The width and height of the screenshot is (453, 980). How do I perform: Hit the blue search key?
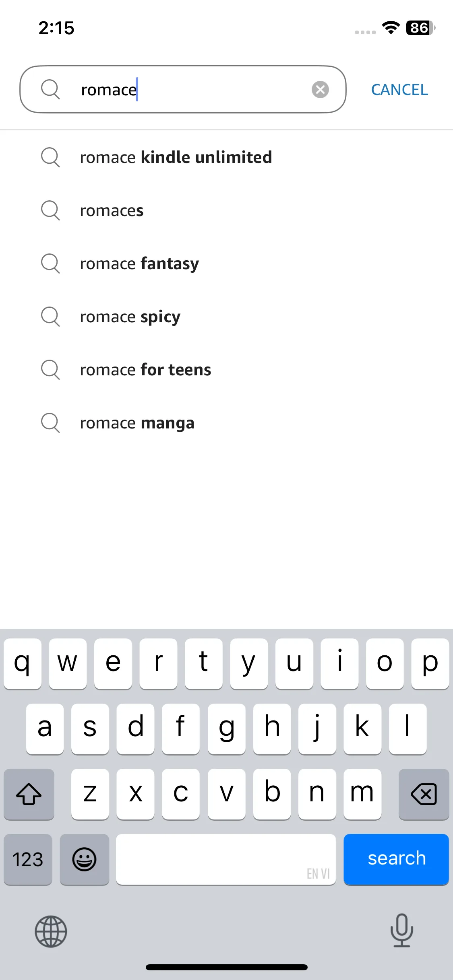396,859
